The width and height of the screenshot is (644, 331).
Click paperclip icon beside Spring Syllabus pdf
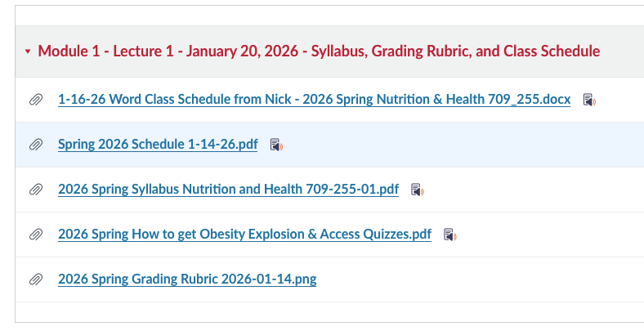(36, 190)
